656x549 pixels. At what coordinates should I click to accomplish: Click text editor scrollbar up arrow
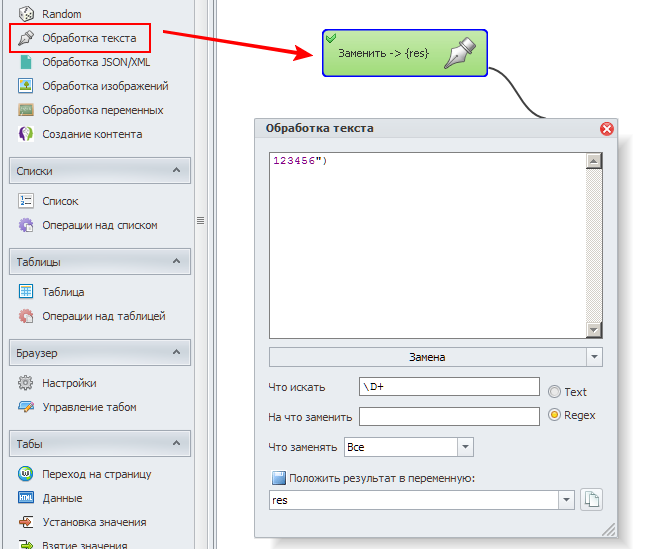click(x=594, y=161)
